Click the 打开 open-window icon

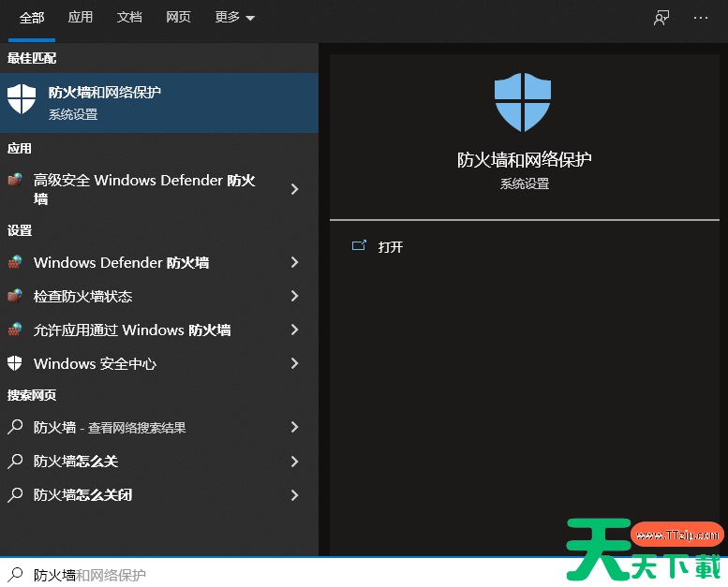[x=359, y=245]
